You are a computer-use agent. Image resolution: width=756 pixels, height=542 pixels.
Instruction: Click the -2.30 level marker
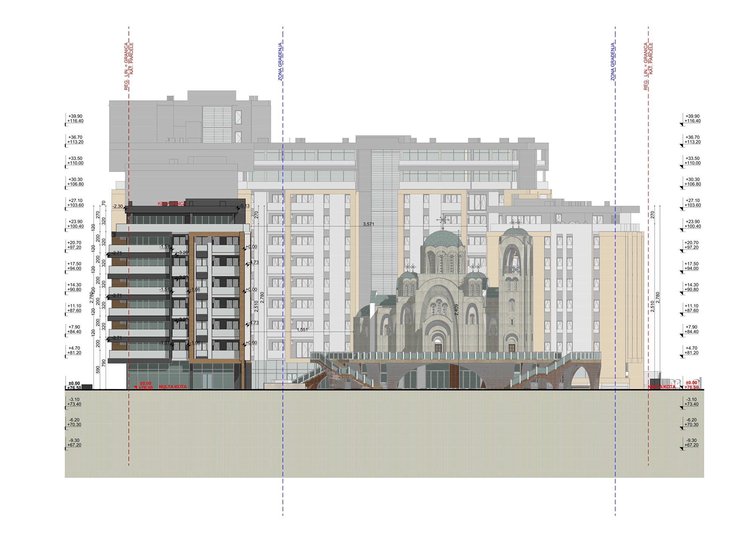[118, 207]
